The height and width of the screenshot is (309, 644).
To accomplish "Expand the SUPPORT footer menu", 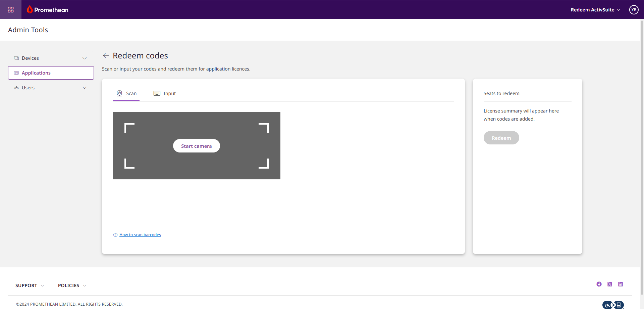I will pyautogui.click(x=30, y=285).
